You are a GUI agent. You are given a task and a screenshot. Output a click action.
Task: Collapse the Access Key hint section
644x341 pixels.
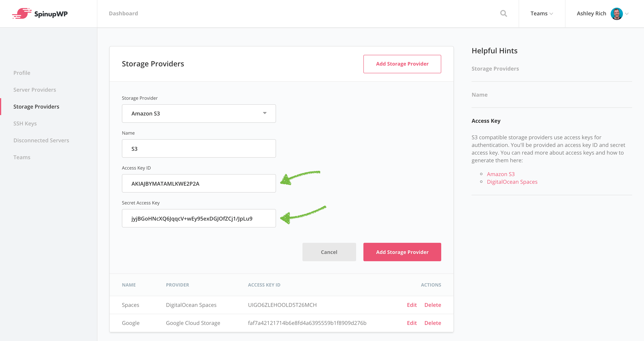click(486, 121)
